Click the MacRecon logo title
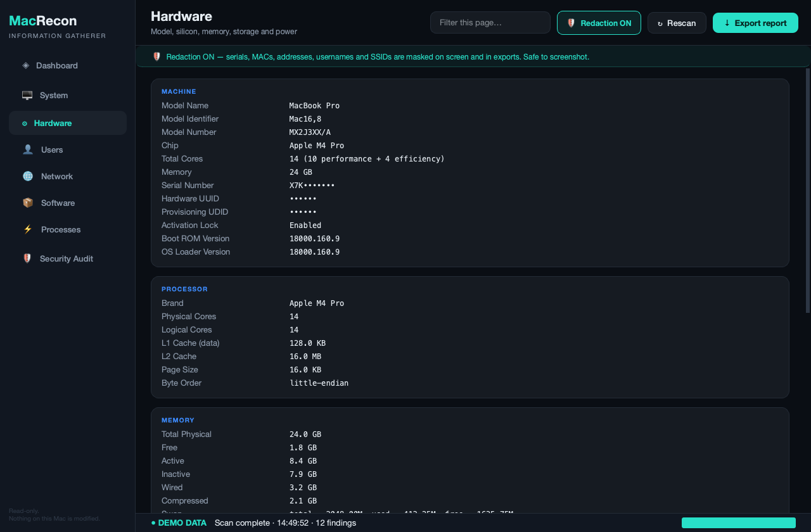The image size is (811, 532). point(43,21)
